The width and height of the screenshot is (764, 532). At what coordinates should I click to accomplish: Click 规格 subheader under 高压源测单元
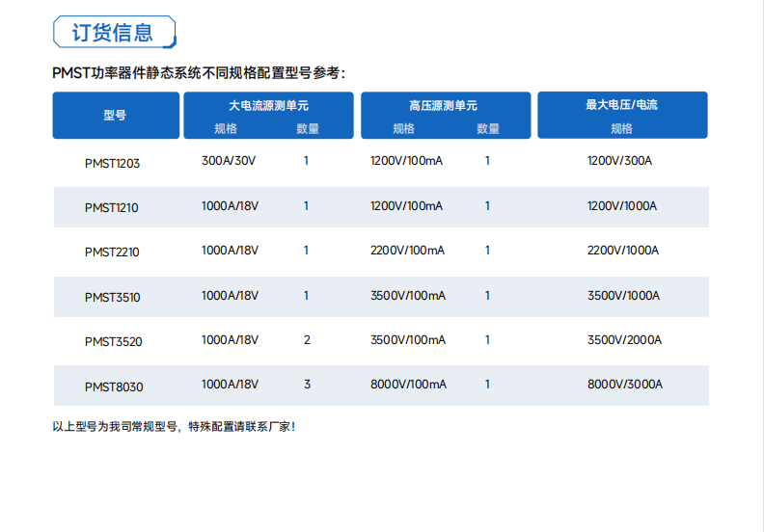(404, 128)
